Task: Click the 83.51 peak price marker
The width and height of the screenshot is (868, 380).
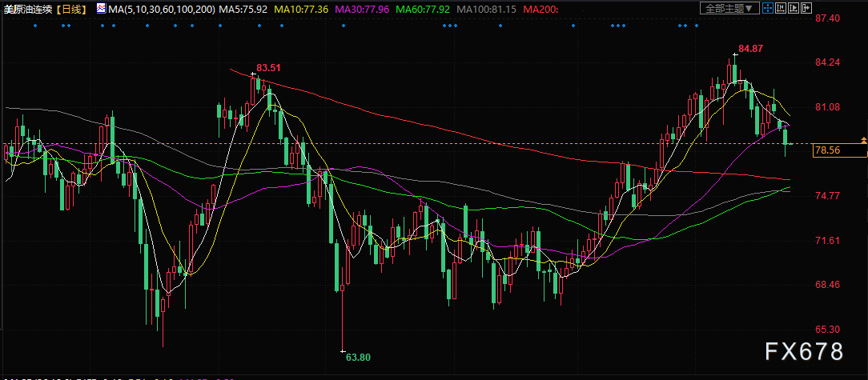Action: point(268,68)
